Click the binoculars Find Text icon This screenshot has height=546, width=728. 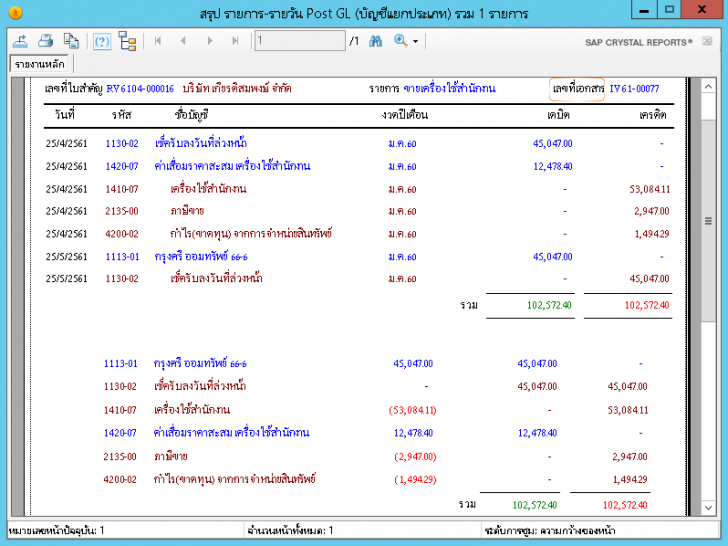click(x=375, y=41)
